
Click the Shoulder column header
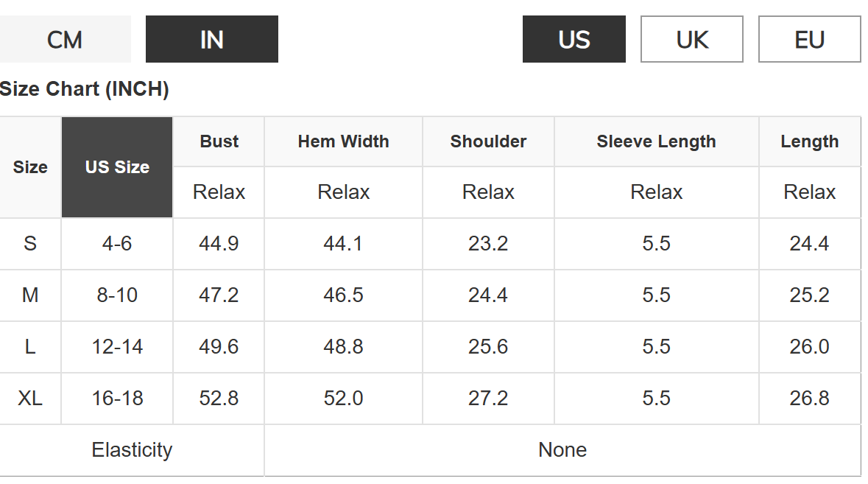point(488,141)
